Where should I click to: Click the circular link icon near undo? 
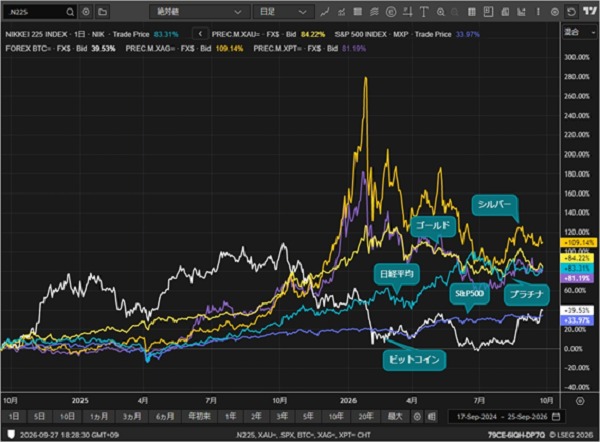coord(554,12)
